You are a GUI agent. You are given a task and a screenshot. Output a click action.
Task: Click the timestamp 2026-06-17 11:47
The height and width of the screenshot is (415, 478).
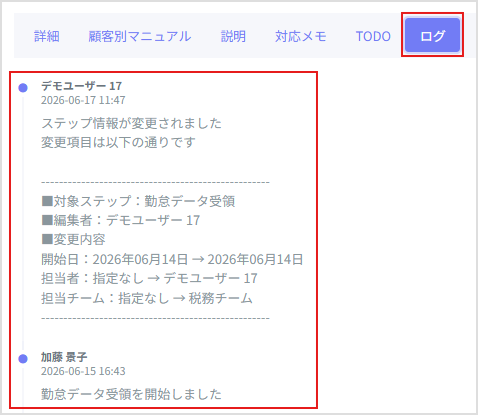(83, 100)
